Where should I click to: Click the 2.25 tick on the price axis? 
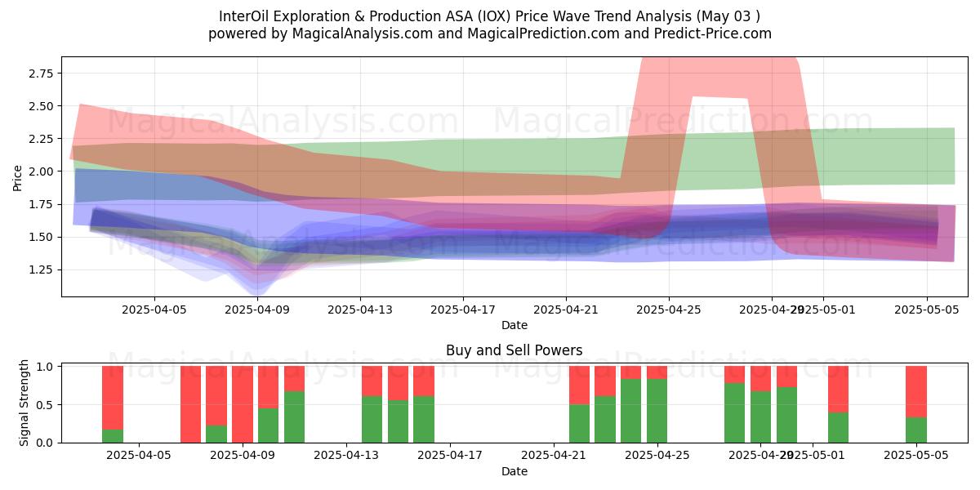(x=41, y=139)
